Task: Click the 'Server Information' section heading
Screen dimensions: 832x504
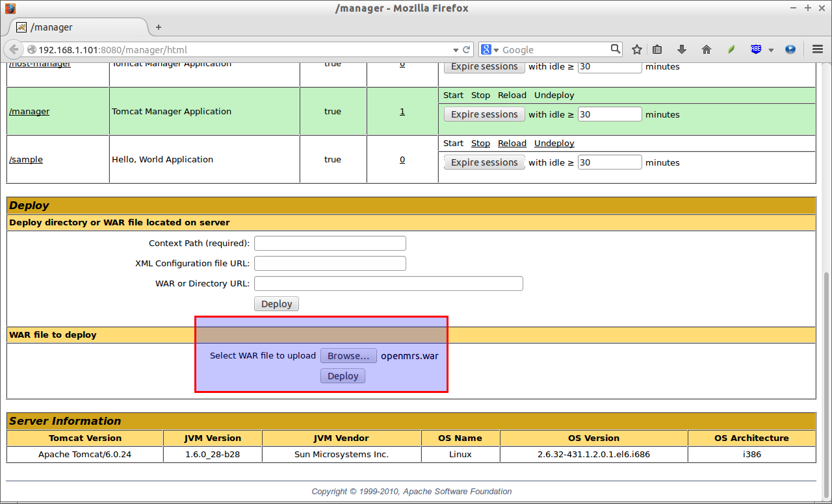Action: click(x=65, y=421)
